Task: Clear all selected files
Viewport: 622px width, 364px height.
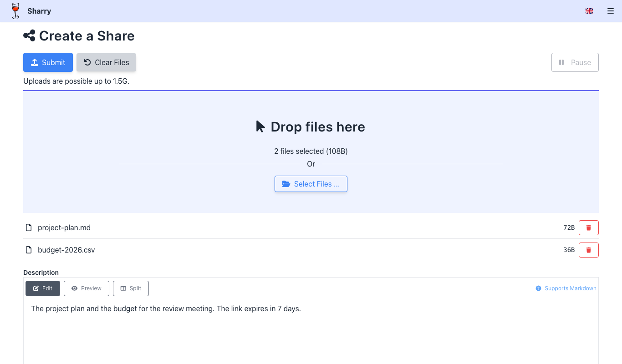Action: click(x=106, y=62)
